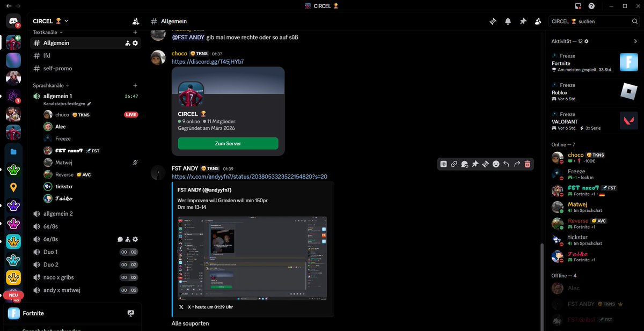This screenshot has height=331, width=644.
Task: Navigate back with arrow in title bar
Action: click(x=9, y=6)
